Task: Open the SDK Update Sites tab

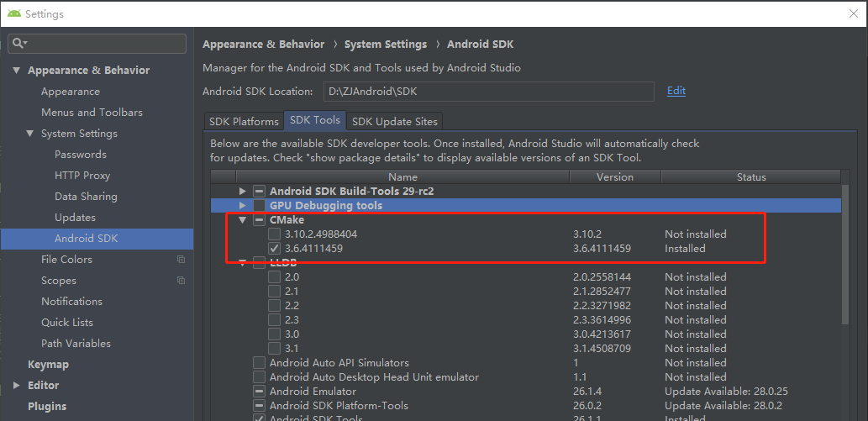Action: [395, 121]
